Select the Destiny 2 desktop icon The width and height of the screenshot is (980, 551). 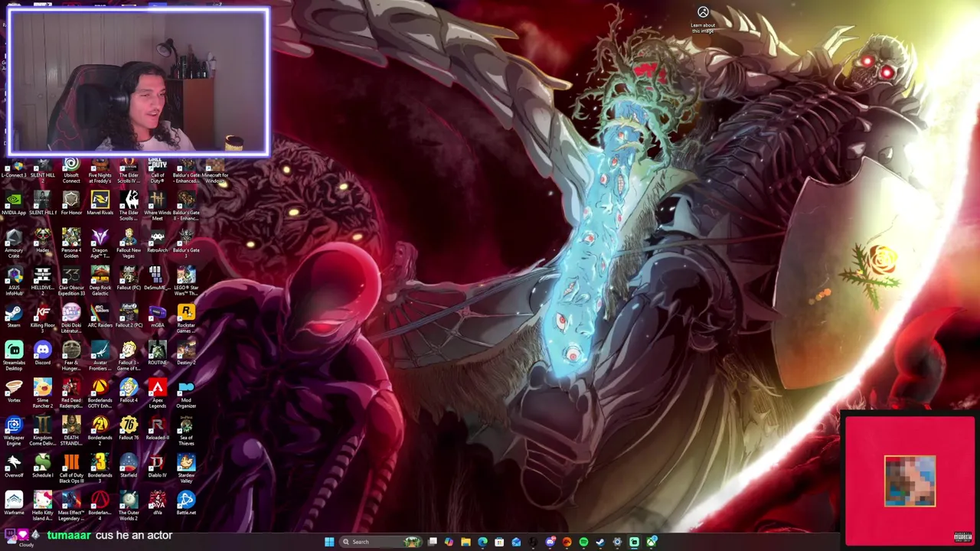click(x=186, y=354)
